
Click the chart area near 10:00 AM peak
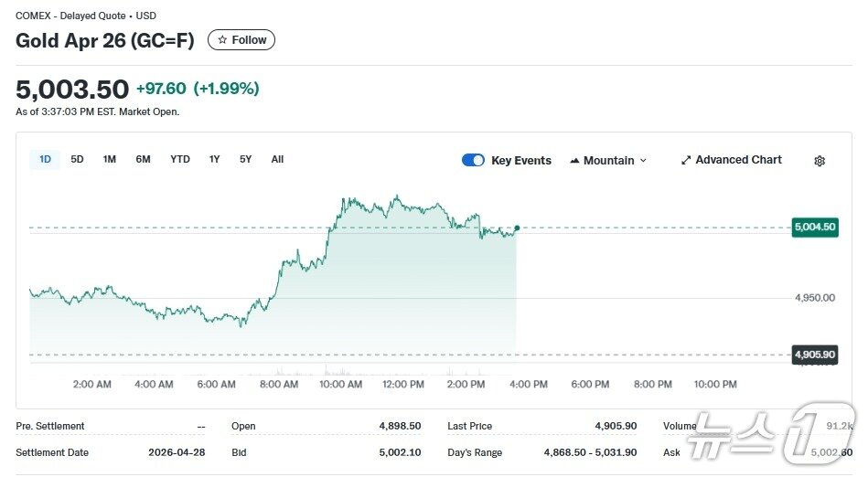348,201
